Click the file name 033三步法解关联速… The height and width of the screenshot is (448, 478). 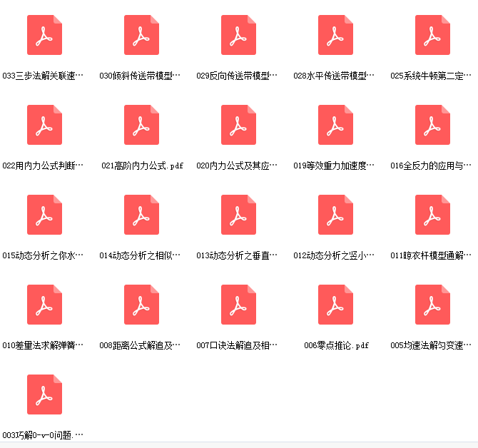[43, 76]
